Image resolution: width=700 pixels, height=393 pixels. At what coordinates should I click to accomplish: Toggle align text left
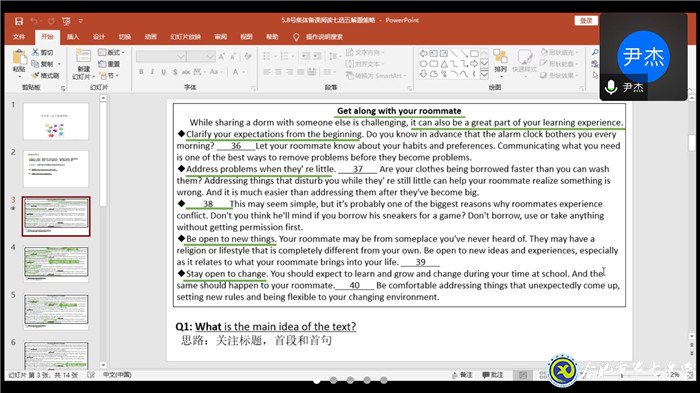click(267, 72)
